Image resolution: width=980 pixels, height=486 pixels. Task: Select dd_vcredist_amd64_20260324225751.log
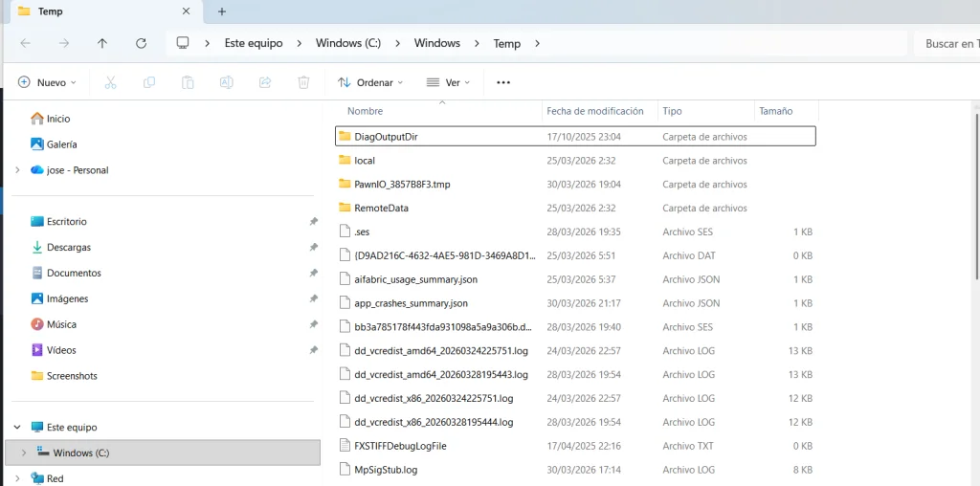click(x=575, y=350)
